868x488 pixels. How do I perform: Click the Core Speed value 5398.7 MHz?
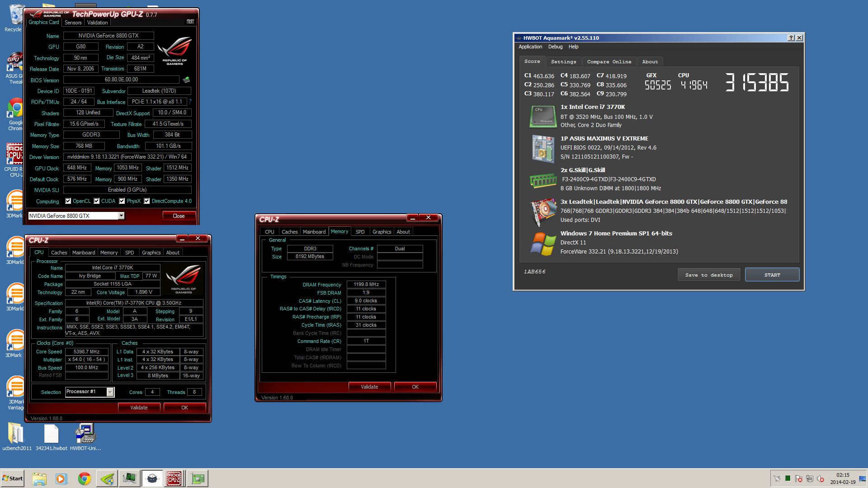coord(86,352)
